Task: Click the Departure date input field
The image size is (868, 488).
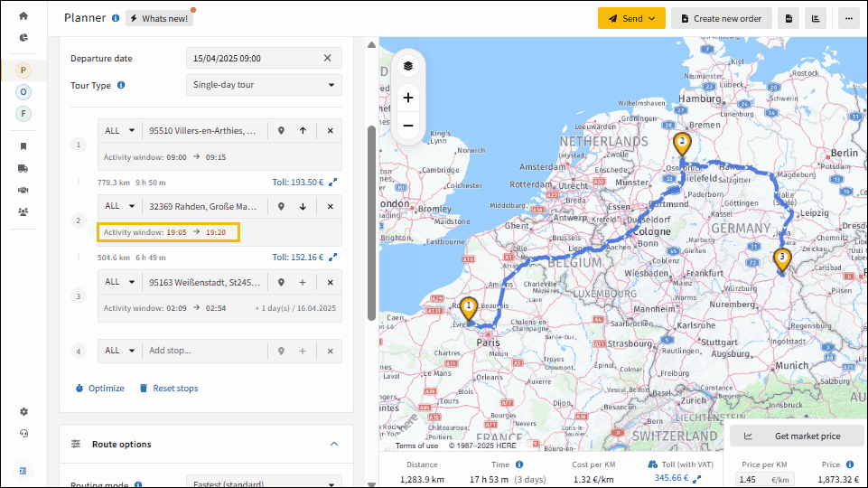Action: (264, 58)
